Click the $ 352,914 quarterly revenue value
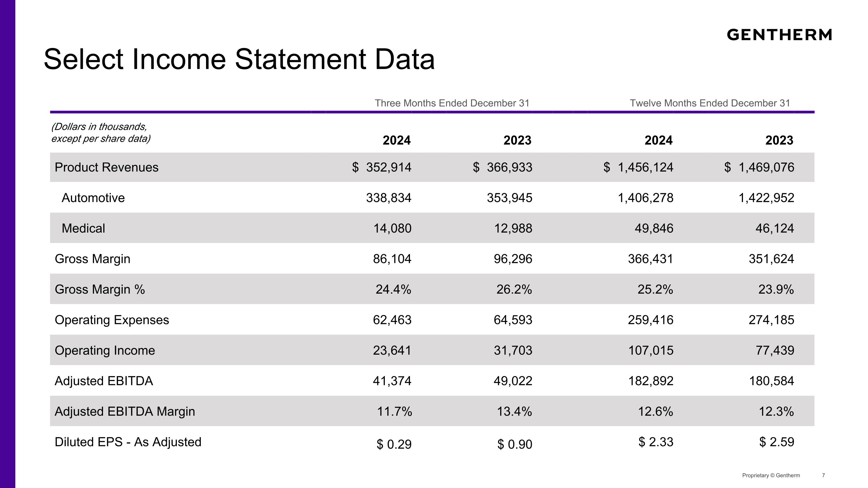868x488 pixels. (x=382, y=167)
